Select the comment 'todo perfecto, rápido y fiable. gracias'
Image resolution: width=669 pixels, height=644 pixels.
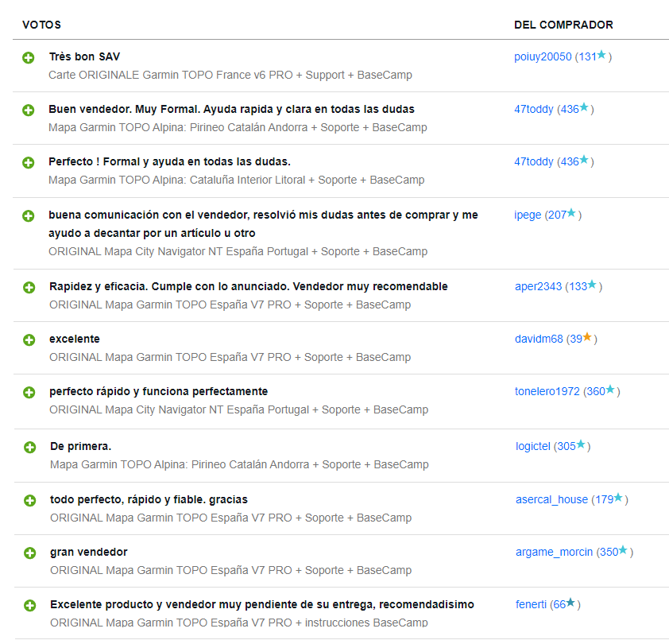[149, 499]
